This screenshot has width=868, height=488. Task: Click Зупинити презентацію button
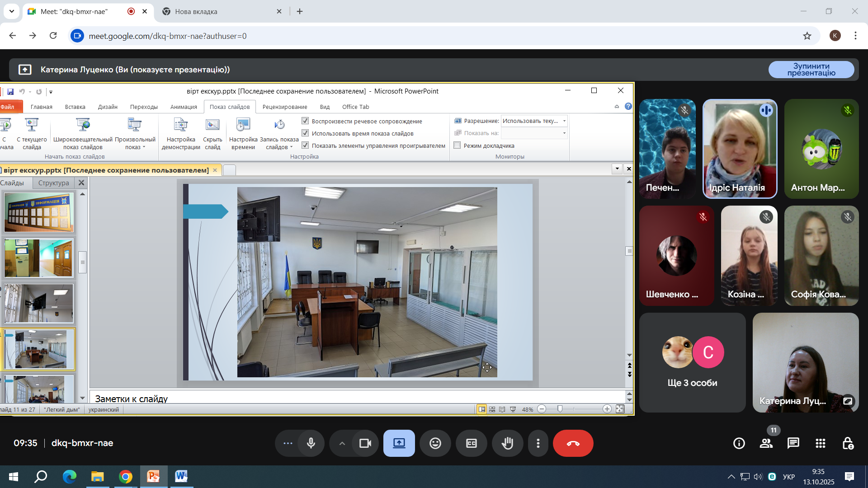(811, 70)
